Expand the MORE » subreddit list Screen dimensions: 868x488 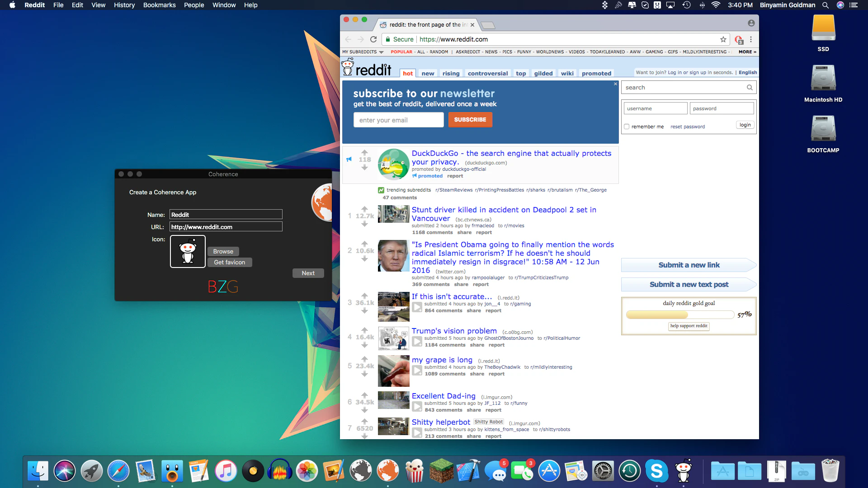pyautogui.click(x=747, y=52)
